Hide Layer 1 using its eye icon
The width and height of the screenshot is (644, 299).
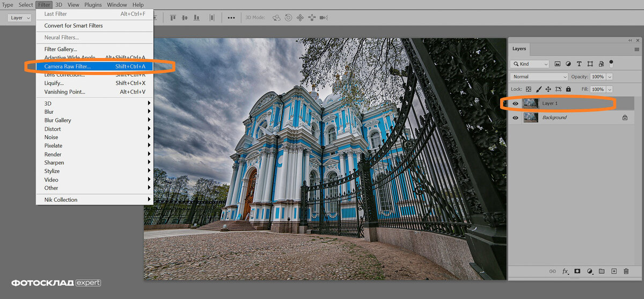click(x=515, y=103)
